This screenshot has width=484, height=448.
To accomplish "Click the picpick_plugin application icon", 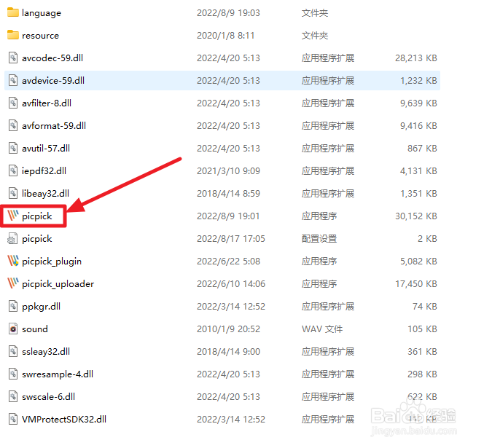I will [x=13, y=261].
